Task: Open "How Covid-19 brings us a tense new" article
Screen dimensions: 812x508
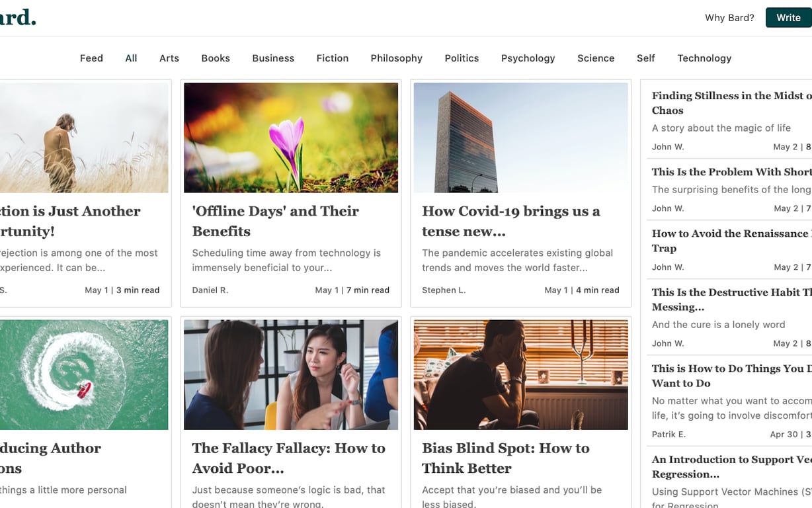Action: click(511, 221)
